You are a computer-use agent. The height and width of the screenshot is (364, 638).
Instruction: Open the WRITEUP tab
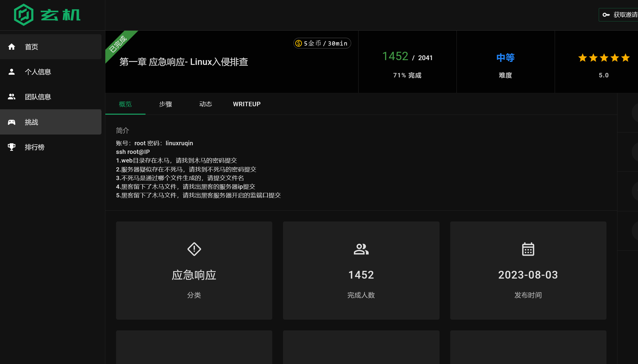click(x=247, y=104)
